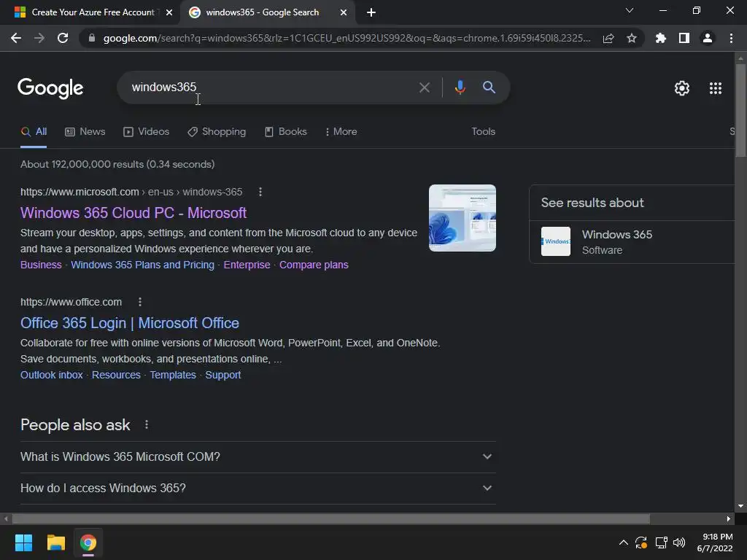Viewport: 747px width, 560px height.
Task: Open Windows 365 Plans and Pricing link
Action: [142, 265]
